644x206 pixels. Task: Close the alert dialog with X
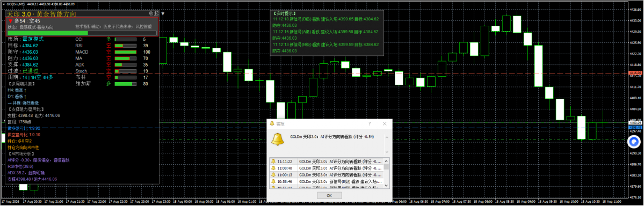(x=385, y=123)
